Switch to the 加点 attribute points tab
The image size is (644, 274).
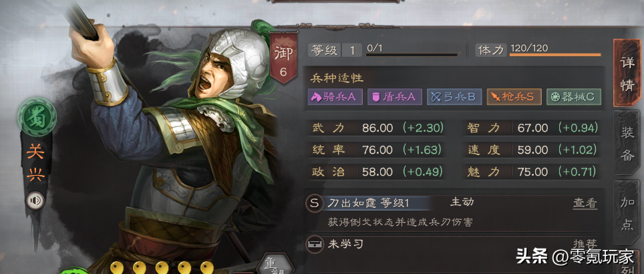click(627, 213)
